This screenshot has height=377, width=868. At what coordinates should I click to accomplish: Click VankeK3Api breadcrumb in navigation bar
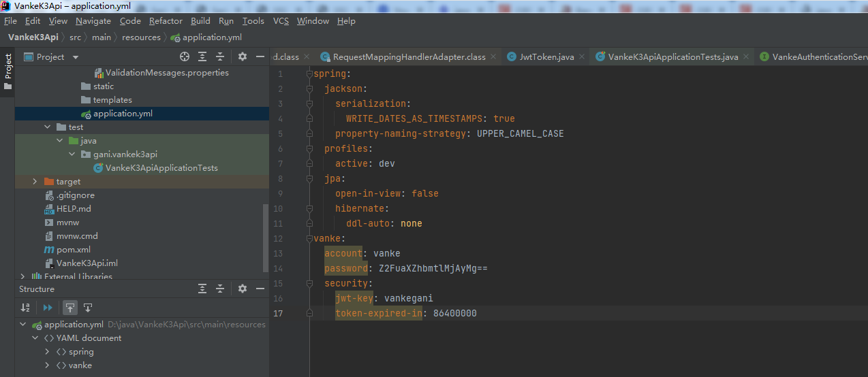tap(33, 37)
